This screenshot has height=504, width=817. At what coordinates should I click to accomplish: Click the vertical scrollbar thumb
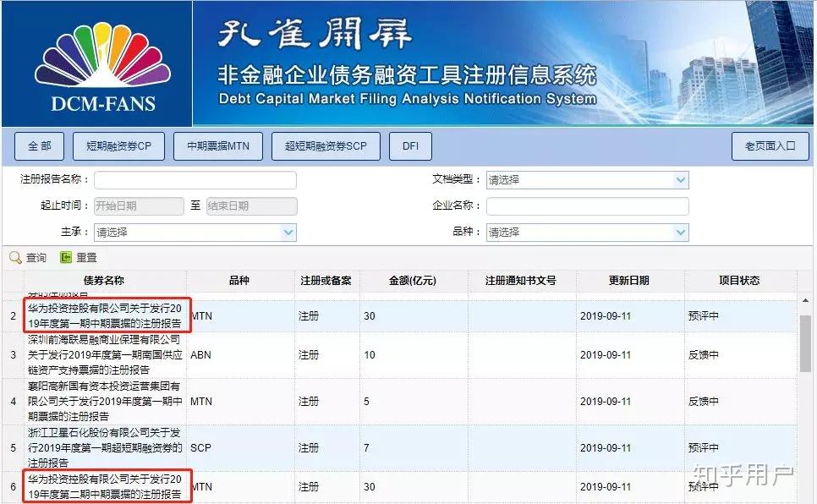click(805, 343)
